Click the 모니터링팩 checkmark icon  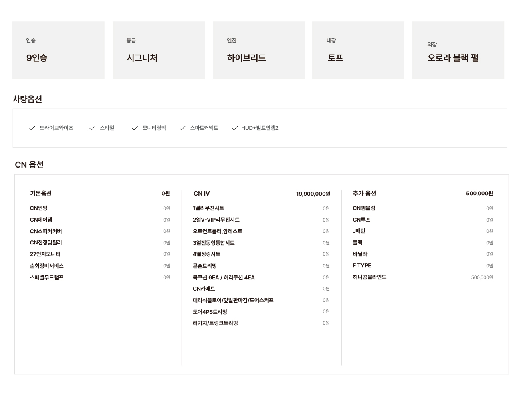tap(135, 128)
